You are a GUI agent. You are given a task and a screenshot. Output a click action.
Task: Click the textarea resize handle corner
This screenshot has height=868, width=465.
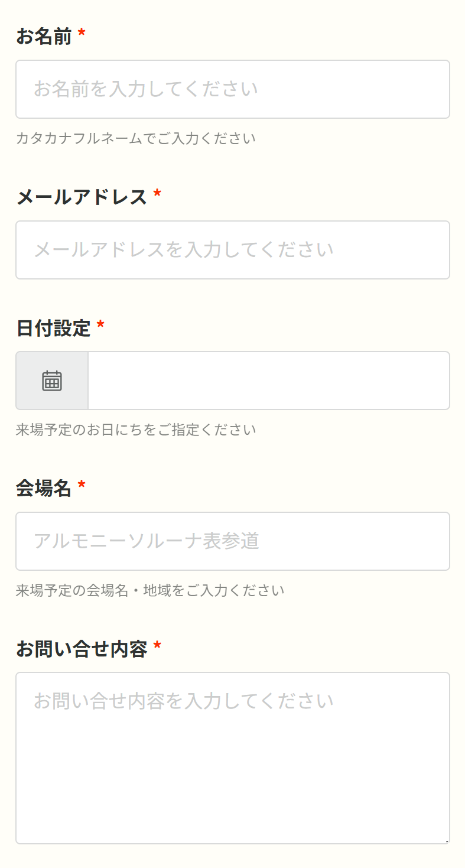(446, 840)
